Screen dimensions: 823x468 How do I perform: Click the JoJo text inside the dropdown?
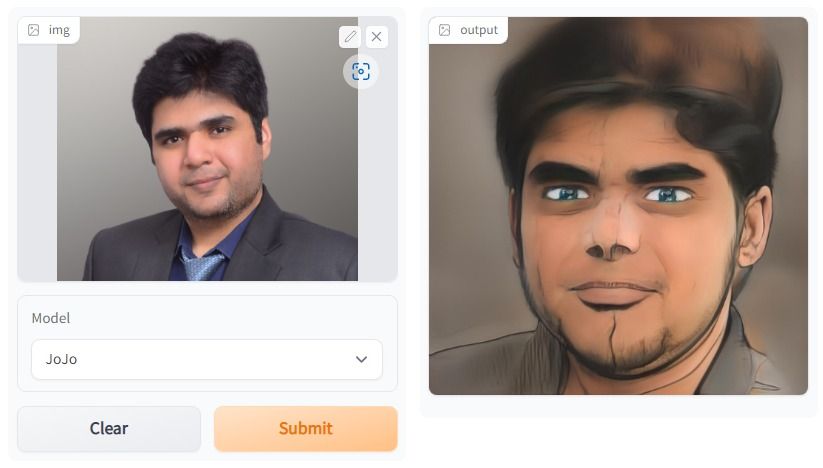pyautogui.click(x=61, y=359)
